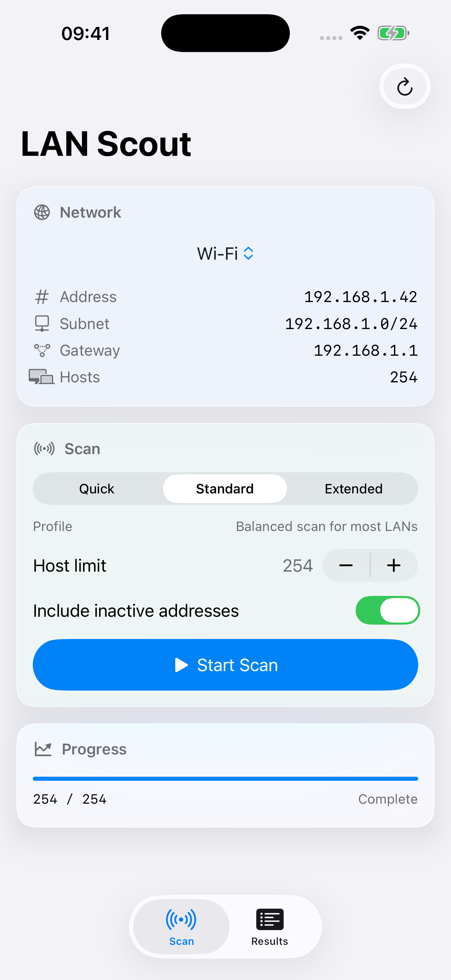The height and width of the screenshot is (980, 451).
Task: Start the scan with Start Scan button
Action: tap(225, 665)
